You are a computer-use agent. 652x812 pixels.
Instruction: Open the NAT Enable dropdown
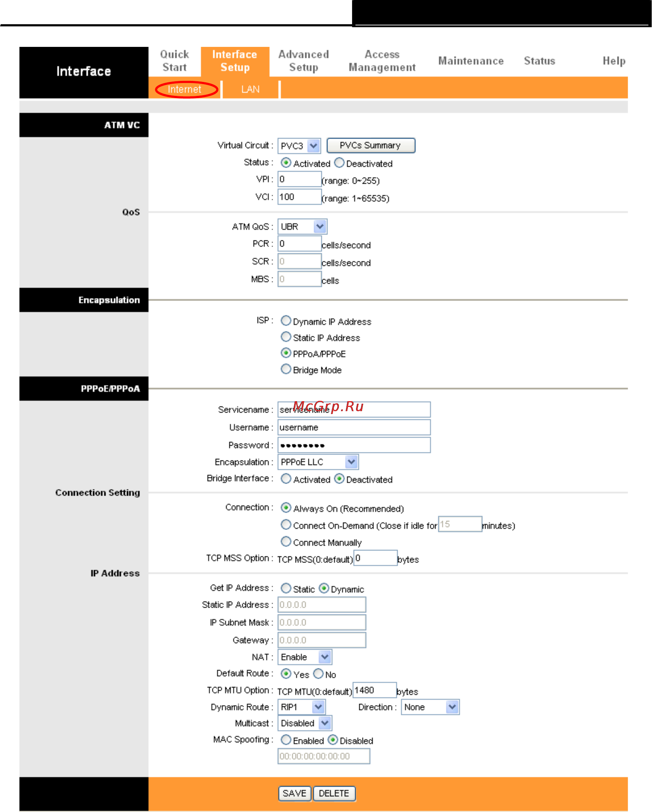pos(305,657)
